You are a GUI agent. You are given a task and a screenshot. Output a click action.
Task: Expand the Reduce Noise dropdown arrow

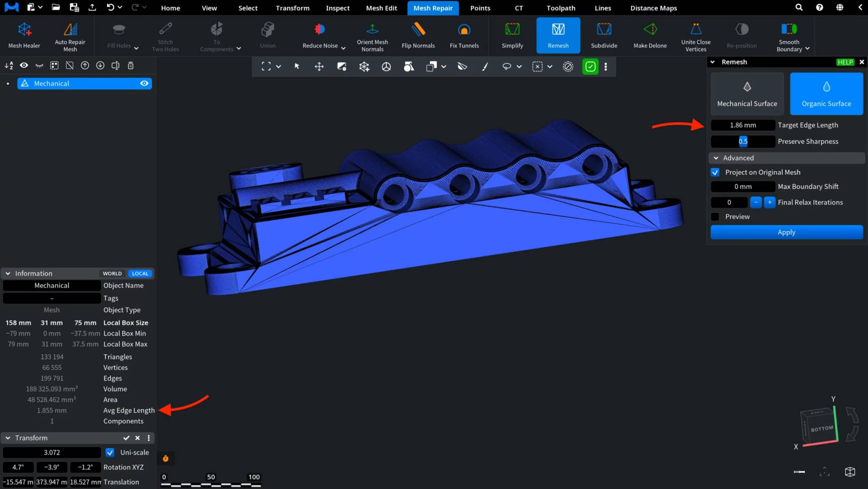[x=343, y=48]
